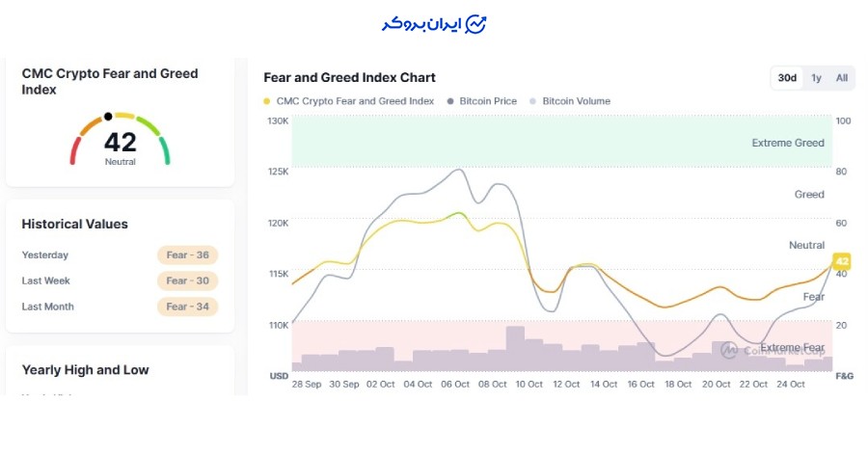Select the 30d time range tab
Image resolution: width=868 pixels, height=454 pixels.
pos(787,78)
